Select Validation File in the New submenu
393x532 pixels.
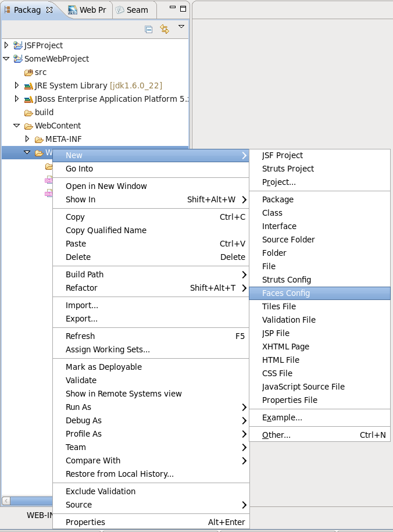pyautogui.click(x=320, y=320)
